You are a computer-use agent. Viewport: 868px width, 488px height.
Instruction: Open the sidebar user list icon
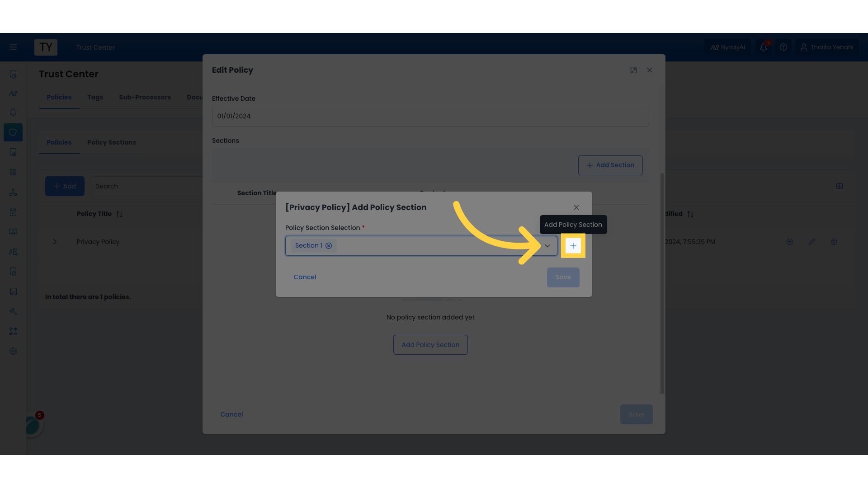click(13, 252)
